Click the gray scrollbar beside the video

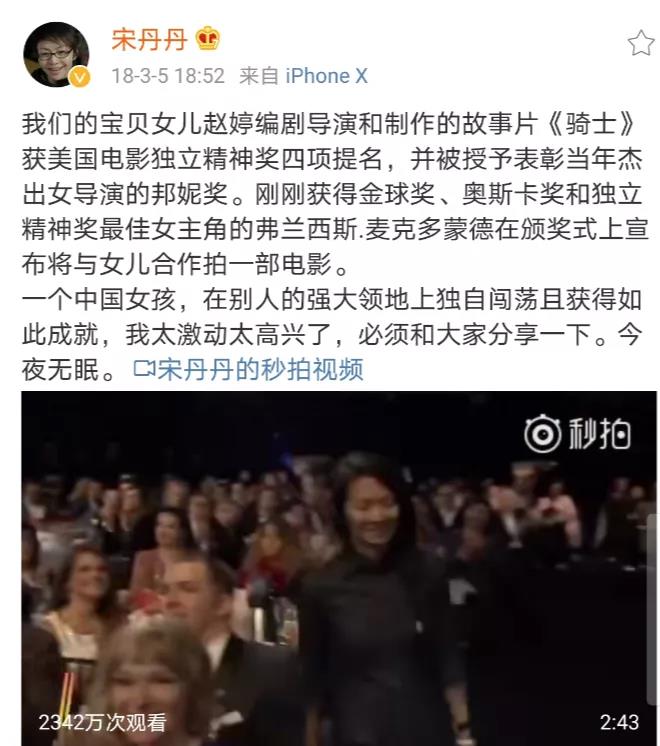pos(652,609)
